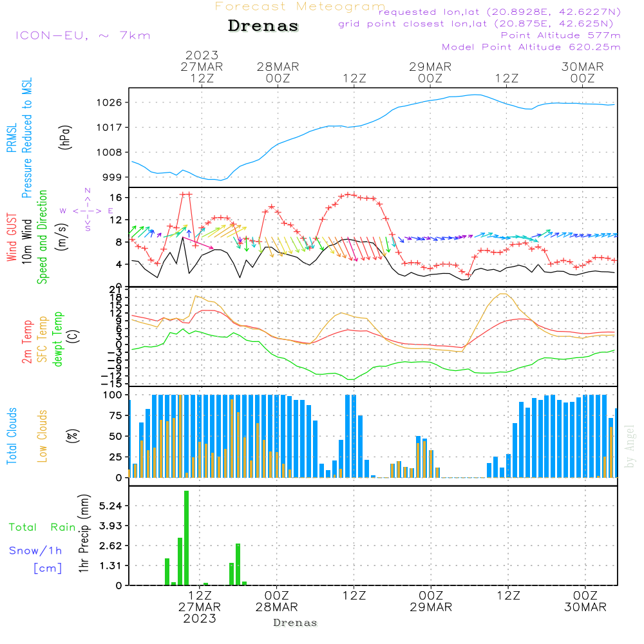Click the 1026 pressure axis value
Viewport: 644px width, 644px height.
(x=109, y=102)
